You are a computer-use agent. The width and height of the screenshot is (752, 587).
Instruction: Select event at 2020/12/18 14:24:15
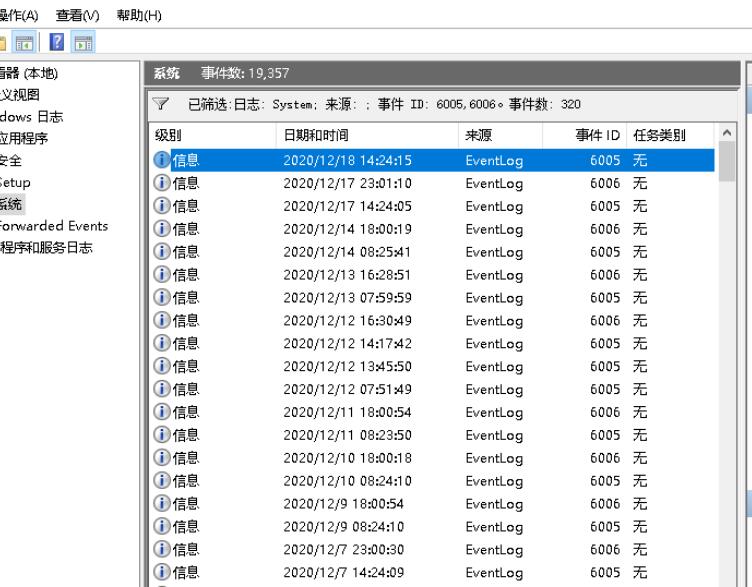point(432,160)
